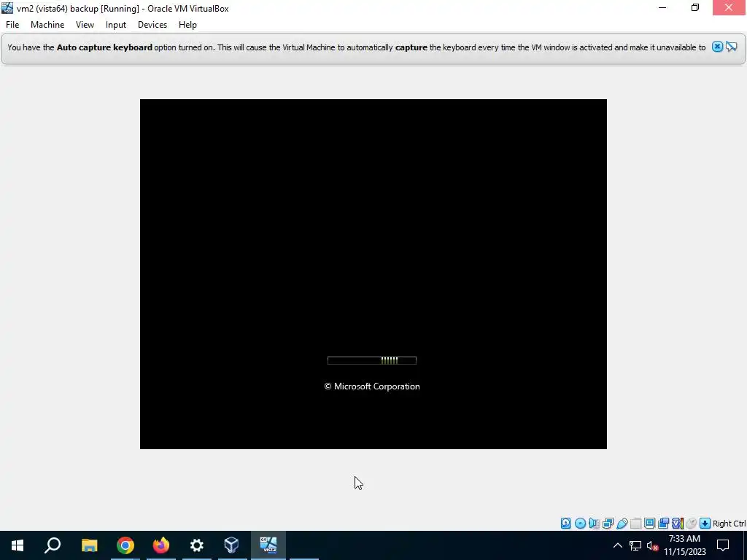Screen dimensions: 747x560
Task: Open the View menu
Action: [x=85, y=25]
